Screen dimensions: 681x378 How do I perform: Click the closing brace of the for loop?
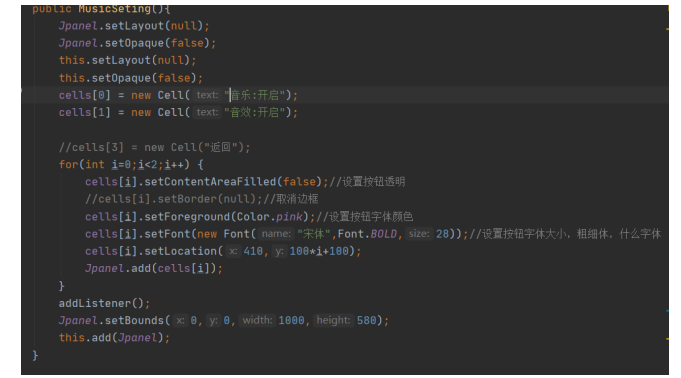click(61, 286)
